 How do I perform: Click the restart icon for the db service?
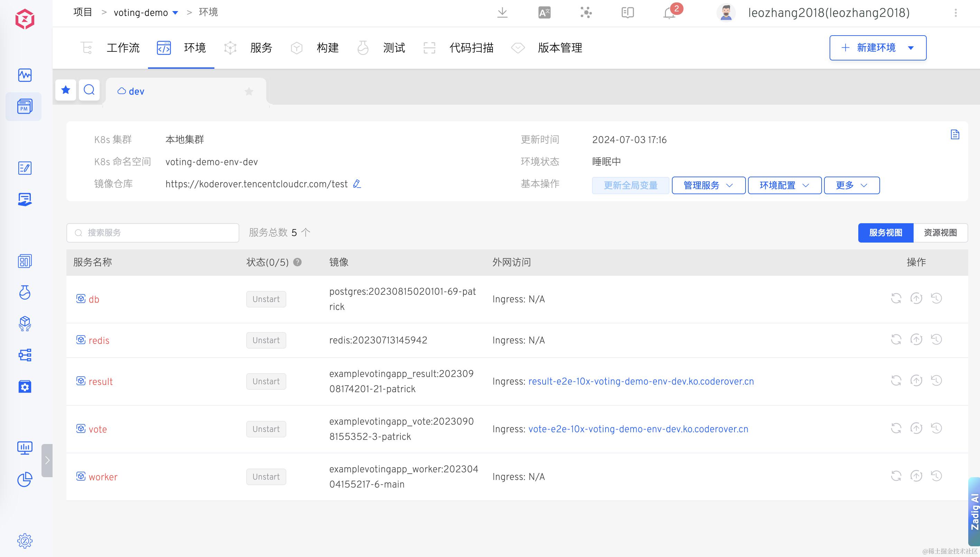point(896,299)
